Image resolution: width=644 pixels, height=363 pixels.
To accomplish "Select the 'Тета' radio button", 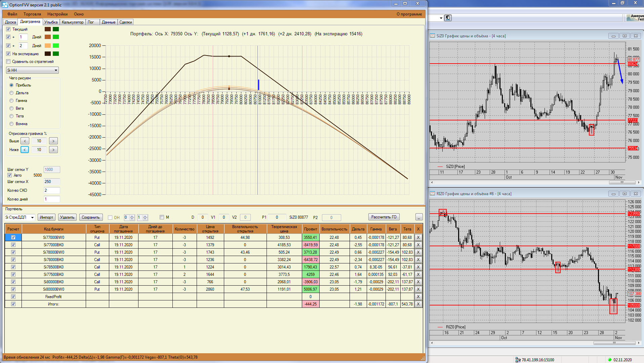I will click(11, 116).
